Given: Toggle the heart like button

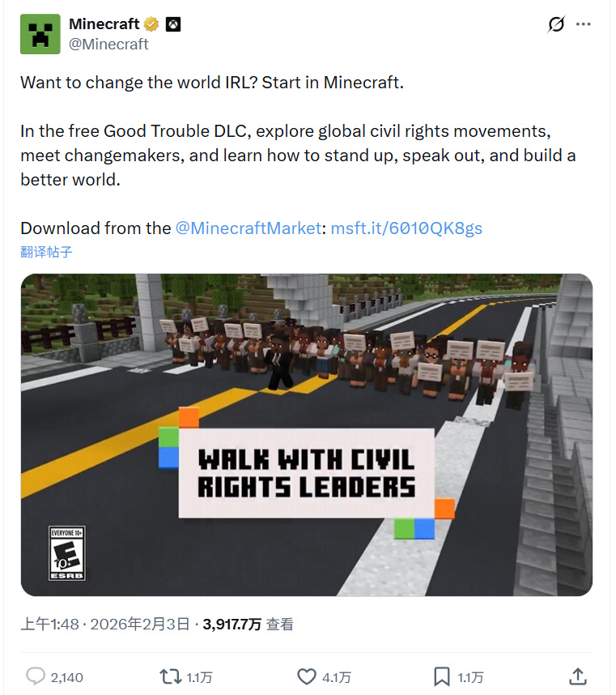Looking at the screenshot, I should [x=307, y=676].
